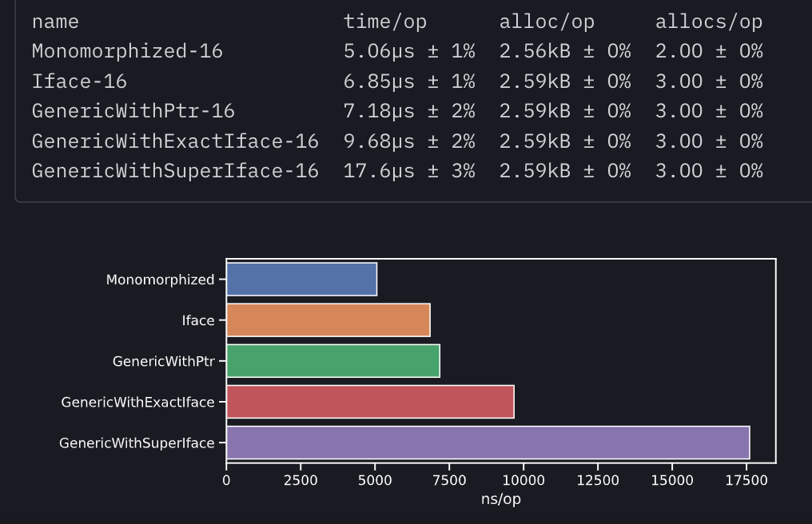This screenshot has height=524, width=812.
Task: Click the name column header
Action: point(55,22)
